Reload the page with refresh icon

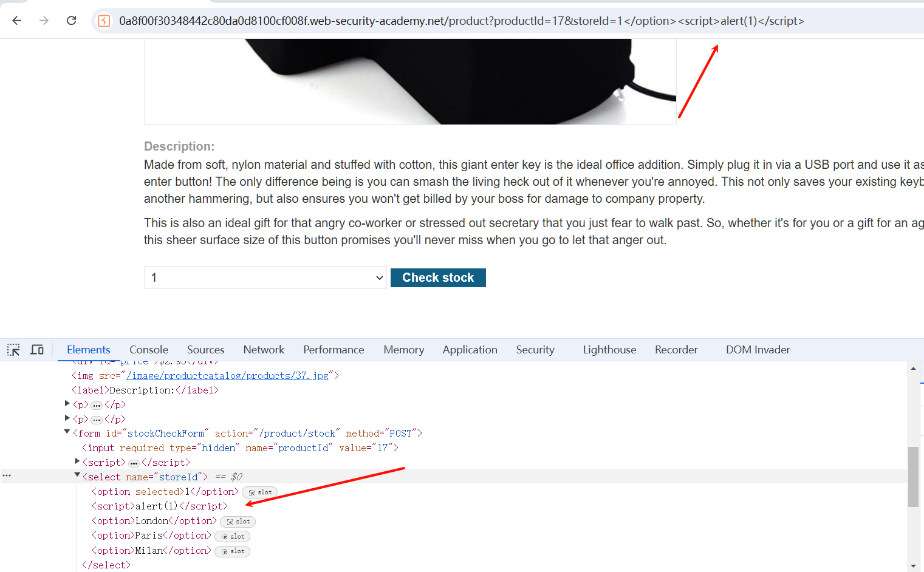click(71, 21)
